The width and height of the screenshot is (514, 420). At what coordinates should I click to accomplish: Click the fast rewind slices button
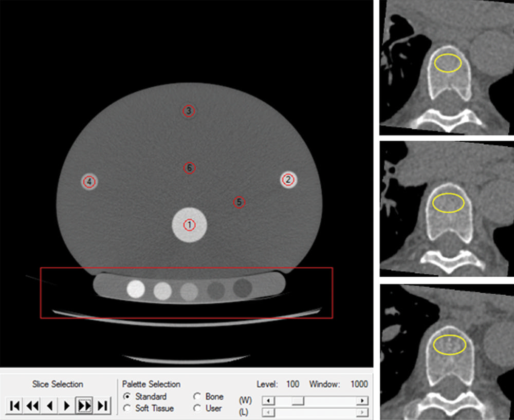coord(32,406)
